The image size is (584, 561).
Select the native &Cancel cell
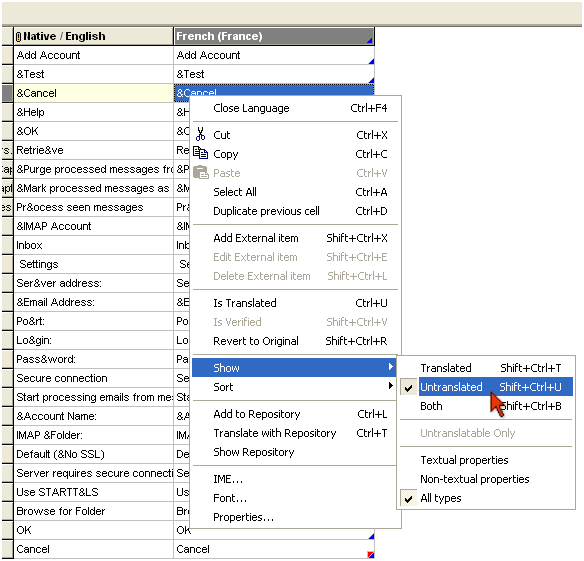(x=93, y=93)
